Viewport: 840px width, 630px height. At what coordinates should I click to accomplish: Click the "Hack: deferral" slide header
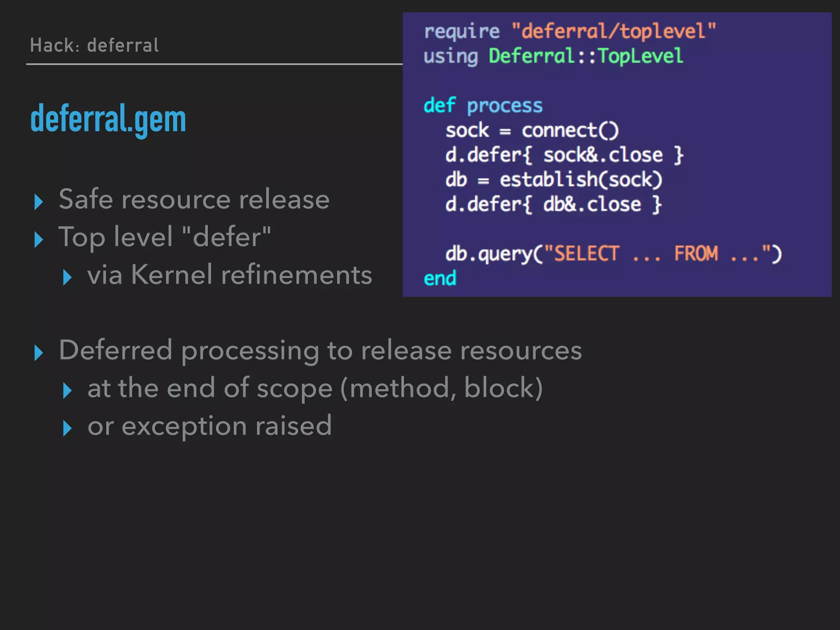94,45
